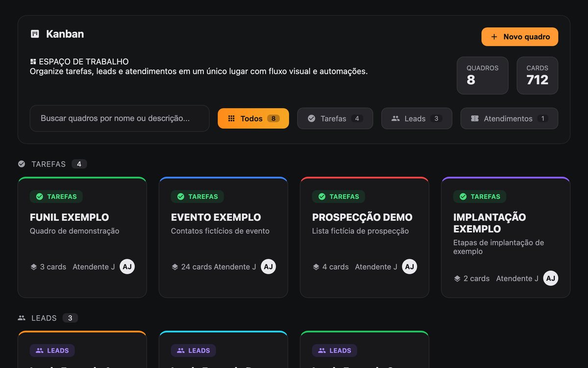Click the check icon beside the TAREFAS section heading
The height and width of the screenshot is (368, 588).
tap(22, 164)
